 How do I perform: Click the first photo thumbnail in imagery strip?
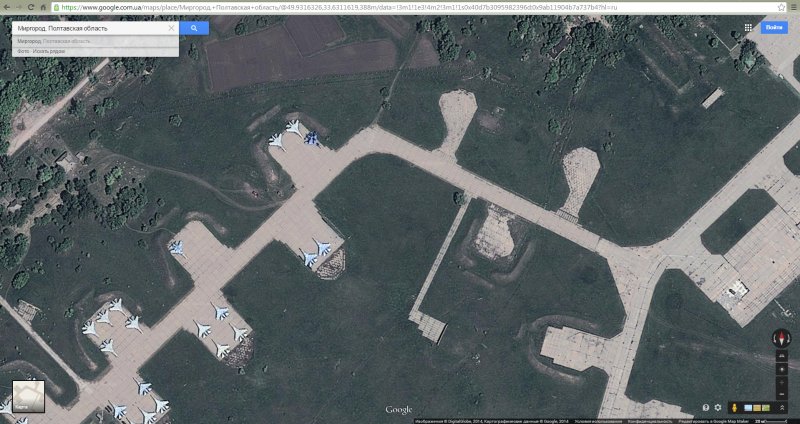(x=748, y=408)
